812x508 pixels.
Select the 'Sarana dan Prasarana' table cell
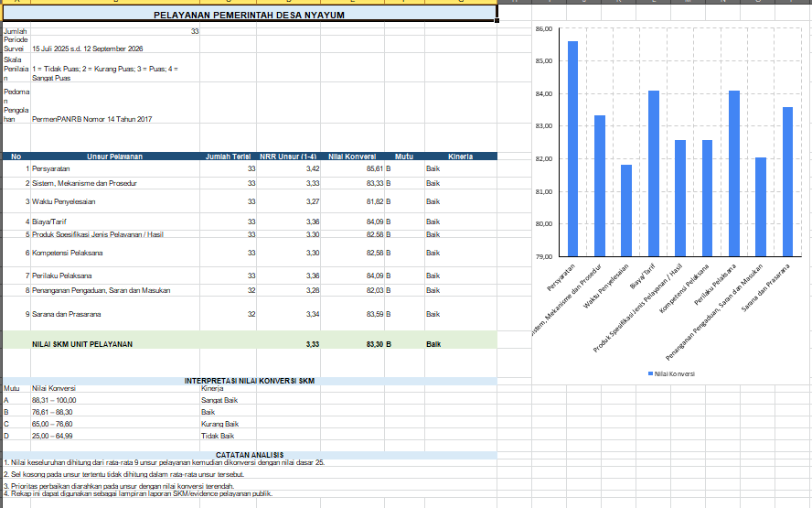[115, 314]
